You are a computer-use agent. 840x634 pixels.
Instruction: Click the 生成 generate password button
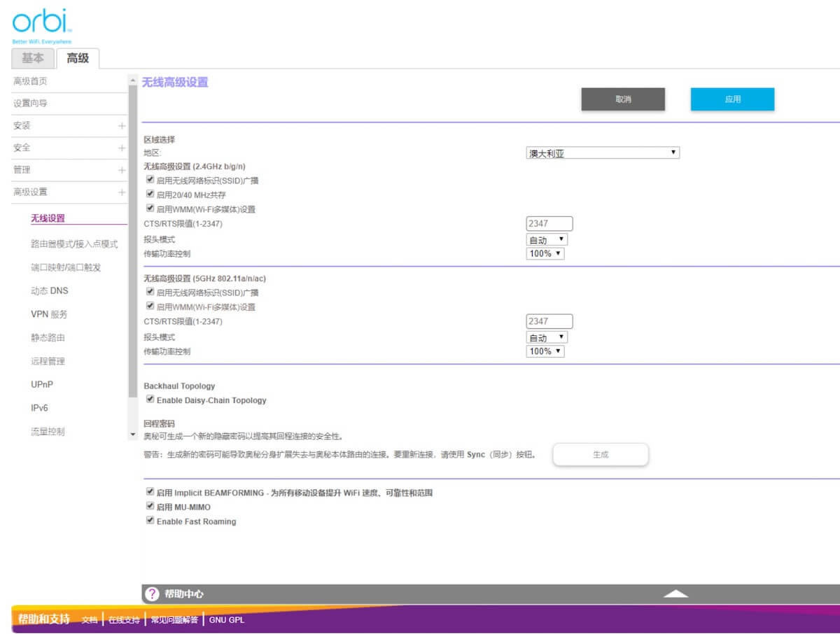click(x=600, y=455)
